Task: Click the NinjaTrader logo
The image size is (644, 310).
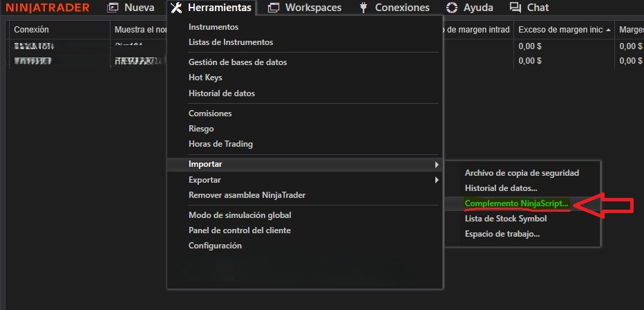Action: pyautogui.click(x=48, y=8)
